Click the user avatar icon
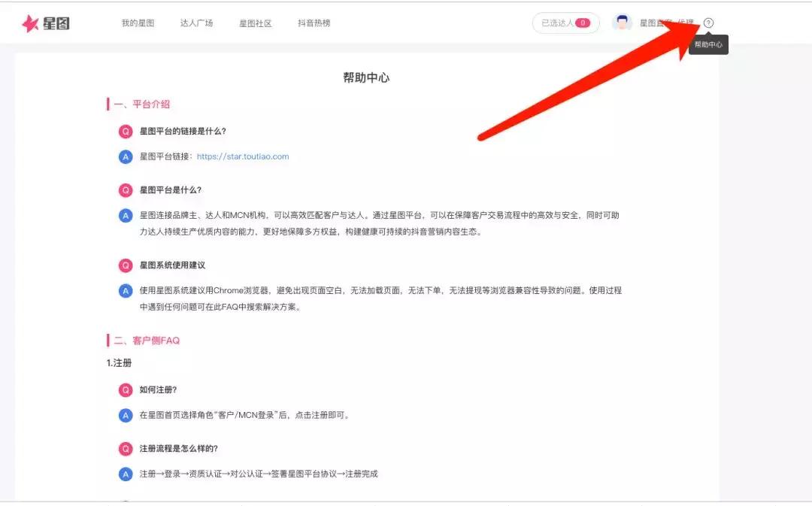The image size is (812, 506). point(621,23)
